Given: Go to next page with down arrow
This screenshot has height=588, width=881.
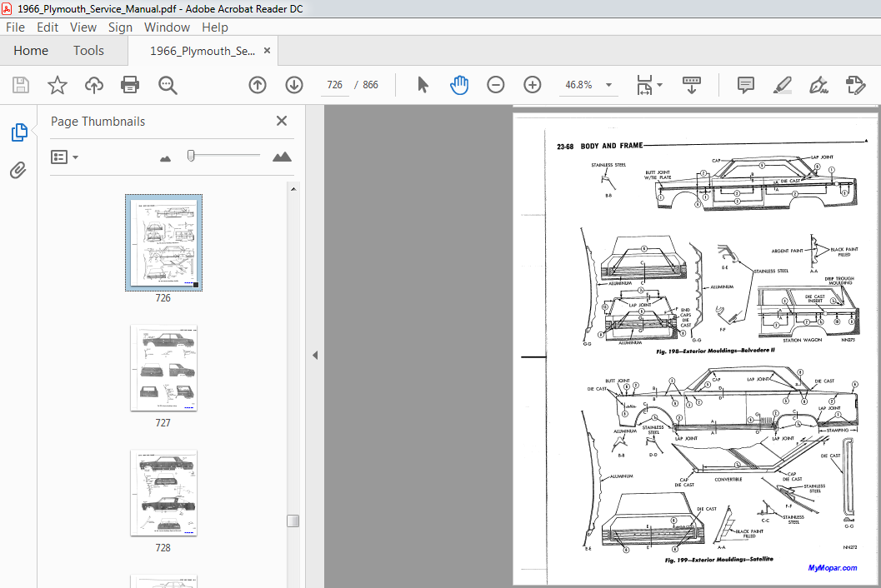Looking at the screenshot, I should [294, 85].
